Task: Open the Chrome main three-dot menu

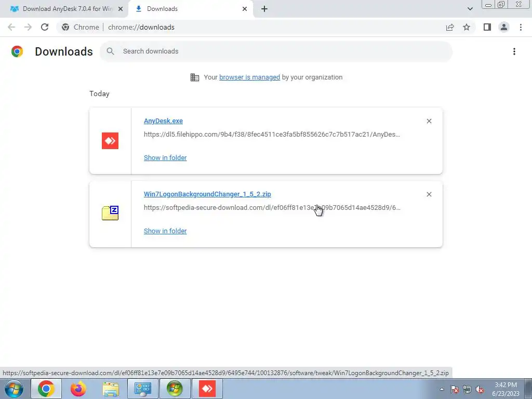Action: [521, 27]
